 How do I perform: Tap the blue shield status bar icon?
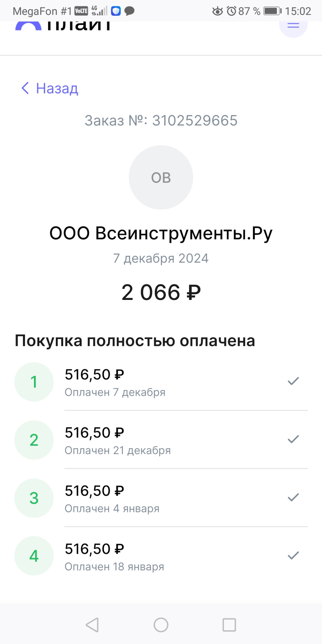[116, 11]
